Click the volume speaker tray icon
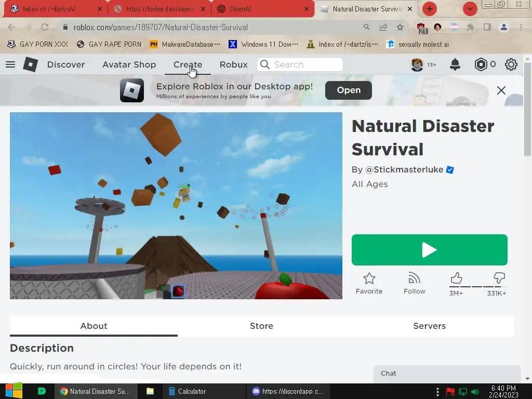532x399 pixels. pyautogui.click(x=475, y=392)
